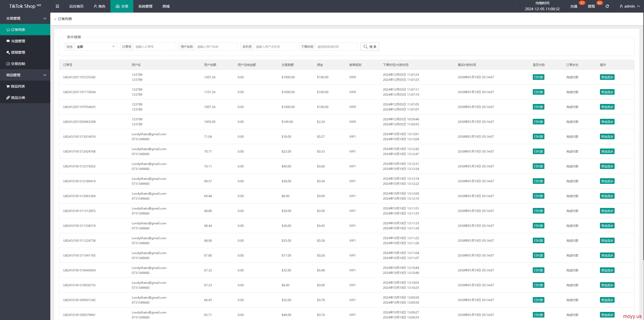Click 已付款 badge for order UB2412051107235342
This screenshot has height=320, width=644.
tap(538, 77)
